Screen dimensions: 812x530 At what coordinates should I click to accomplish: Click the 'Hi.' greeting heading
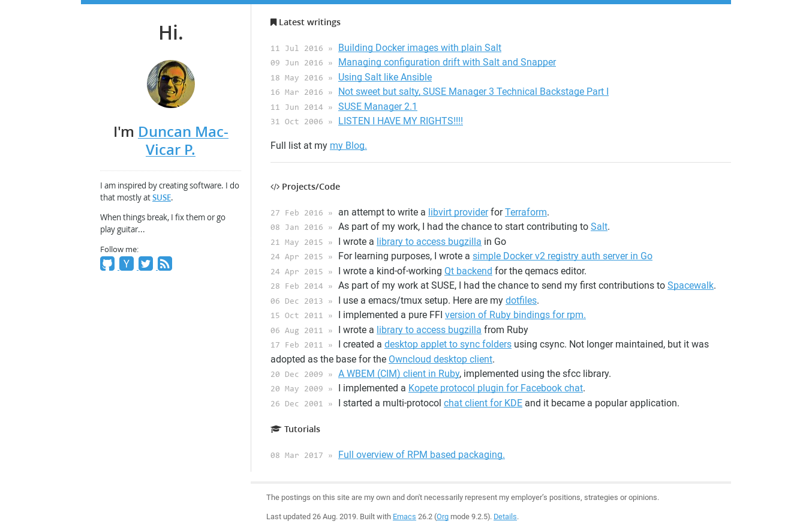tap(171, 32)
